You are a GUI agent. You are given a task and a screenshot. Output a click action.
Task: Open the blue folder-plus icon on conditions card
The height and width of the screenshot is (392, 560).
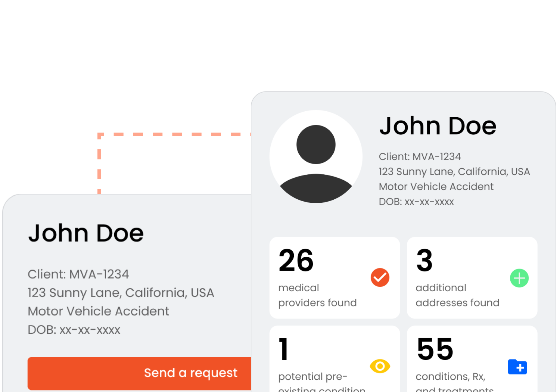tap(517, 367)
